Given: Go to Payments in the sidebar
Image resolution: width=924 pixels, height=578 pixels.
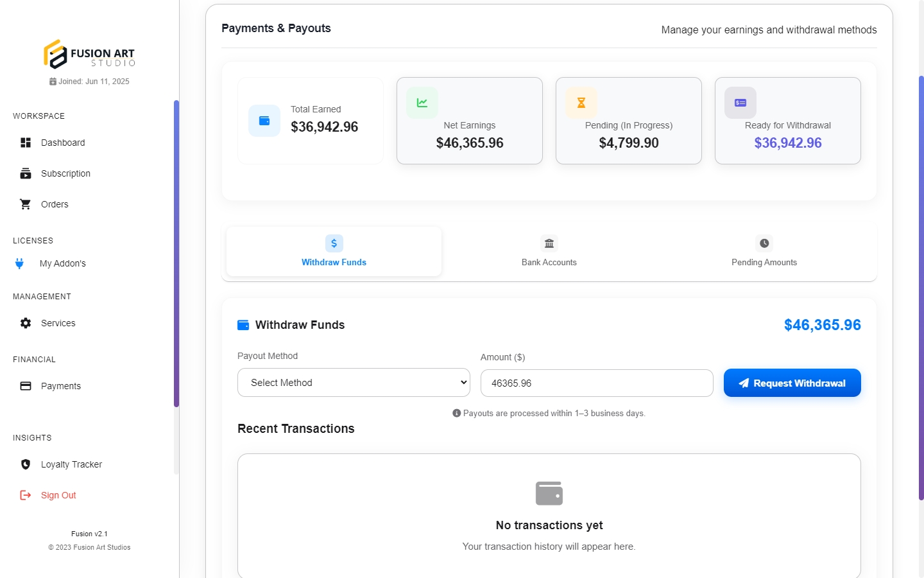Looking at the screenshot, I should [60, 386].
